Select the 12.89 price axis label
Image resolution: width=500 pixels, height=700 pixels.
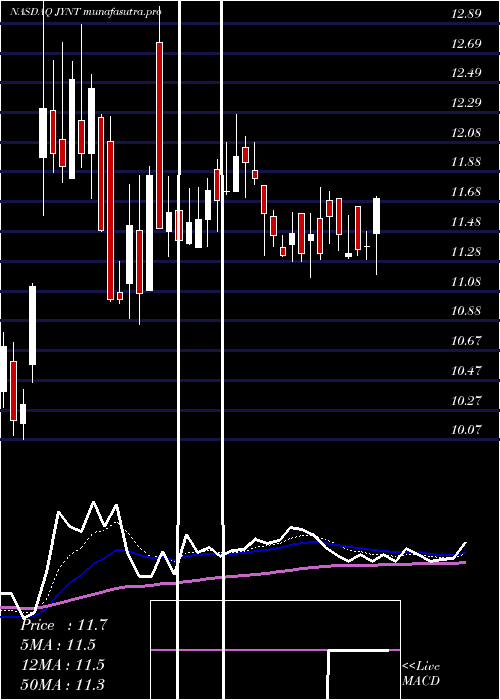click(466, 14)
